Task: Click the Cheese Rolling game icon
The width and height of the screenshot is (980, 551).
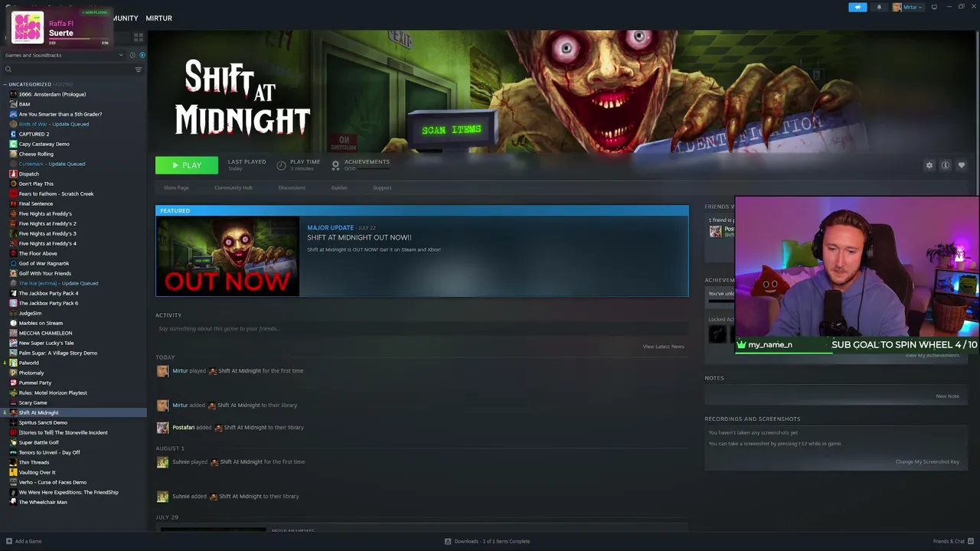Action: [x=13, y=154]
